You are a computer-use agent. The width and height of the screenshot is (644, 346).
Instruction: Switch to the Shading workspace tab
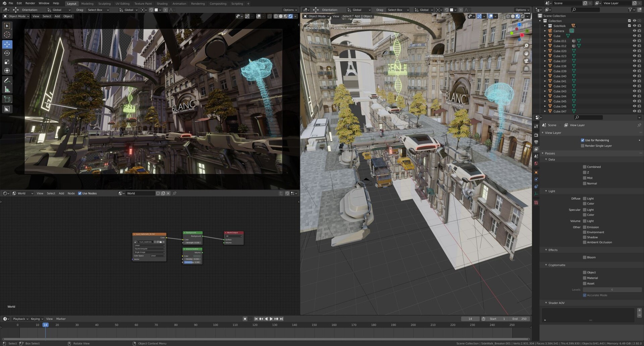[x=162, y=4]
